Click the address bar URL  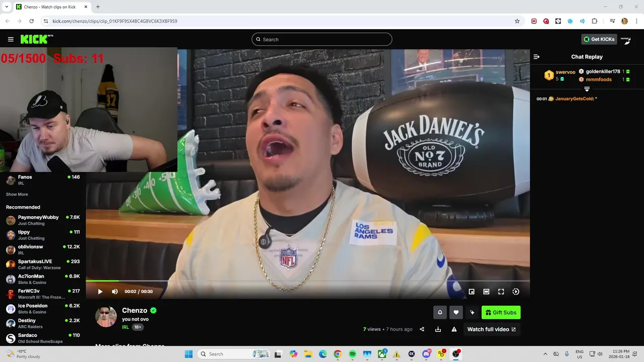(x=115, y=21)
